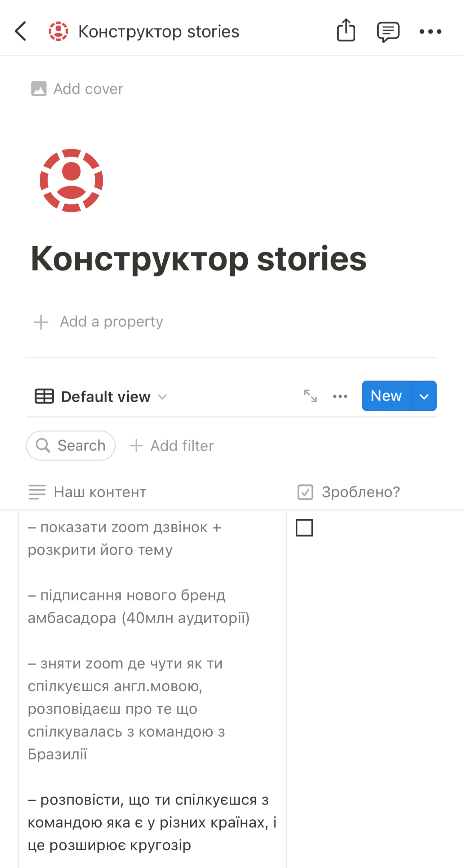The height and width of the screenshot is (868, 463).
Task: Tap the back arrow in header
Action: click(x=21, y=31)
